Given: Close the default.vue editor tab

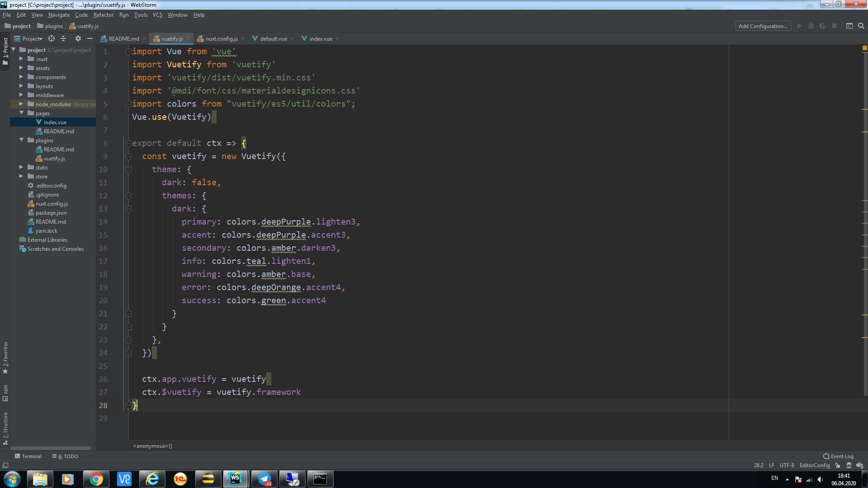Looking at the screenshot, I should (x=292, y=39).
